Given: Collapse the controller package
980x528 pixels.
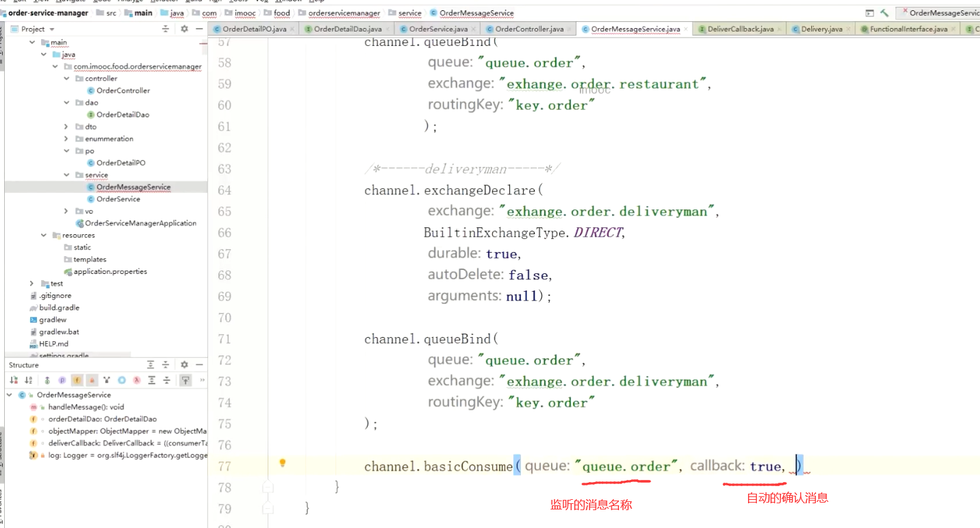Looking at the screenshot, I should 67,78.
